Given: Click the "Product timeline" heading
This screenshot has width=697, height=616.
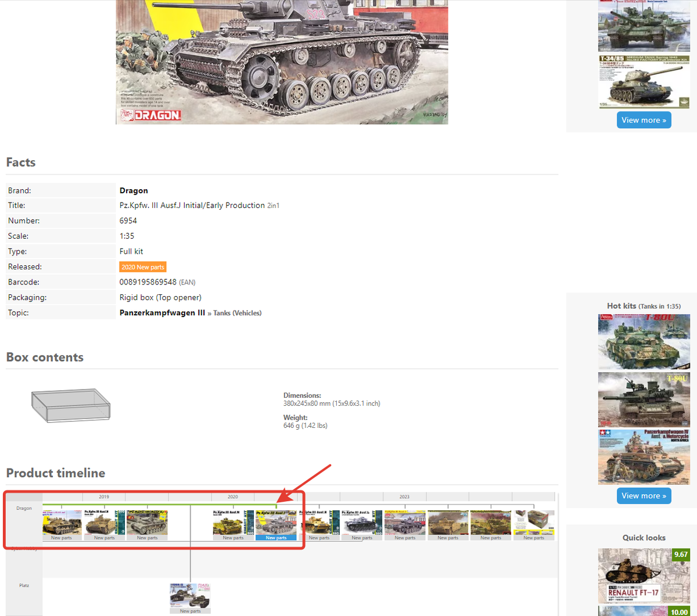Looking at the screenshot, I should click(56, 473).
